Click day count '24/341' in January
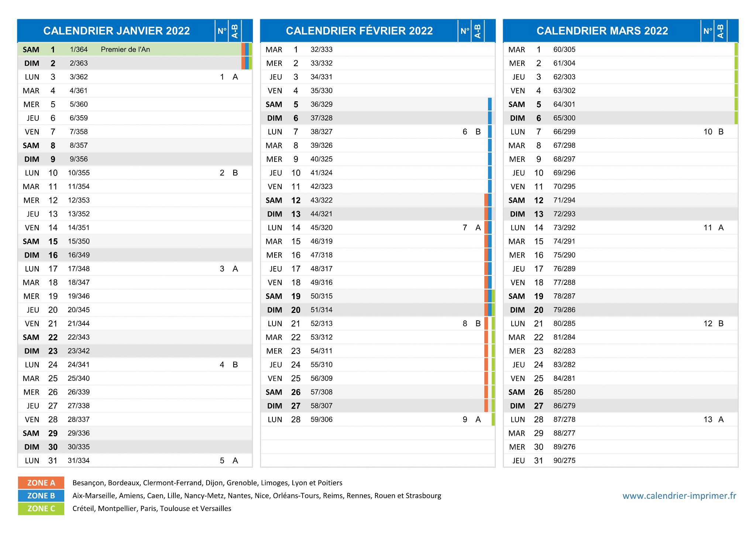Viewport: 756px width, 535px height. (x=79, y=364)
